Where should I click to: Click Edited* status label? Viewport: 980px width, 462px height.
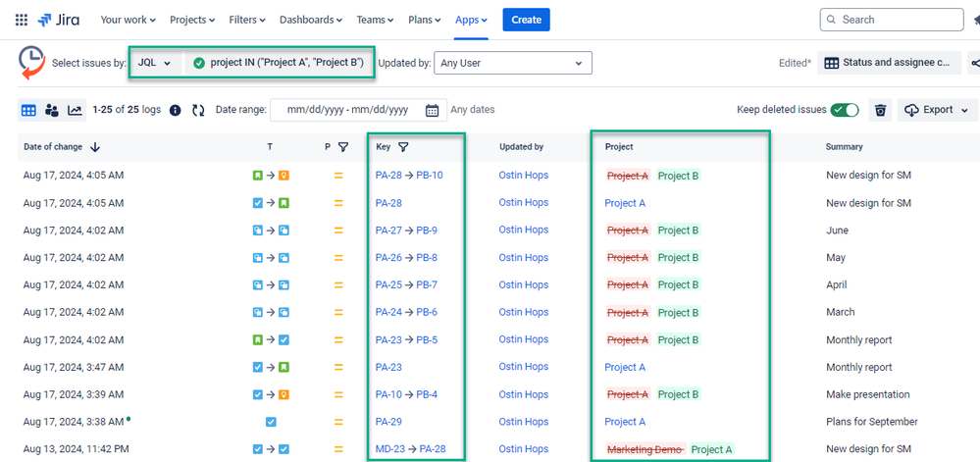(x=795, y=63)
